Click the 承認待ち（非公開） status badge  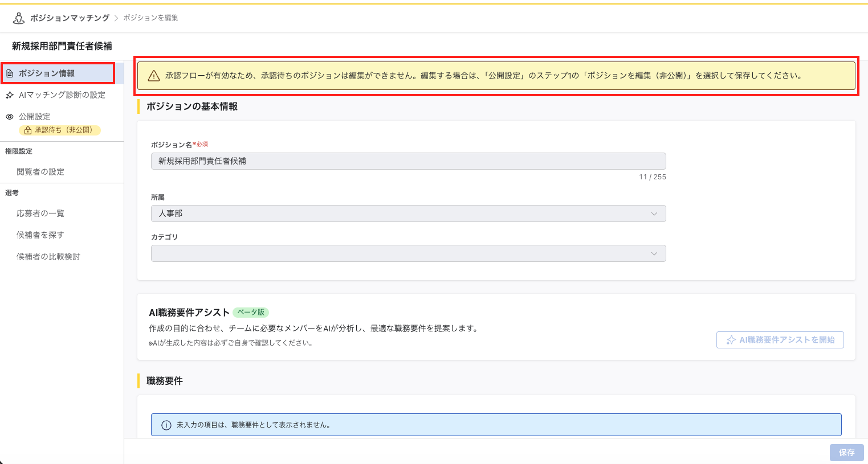click(60, 130)
